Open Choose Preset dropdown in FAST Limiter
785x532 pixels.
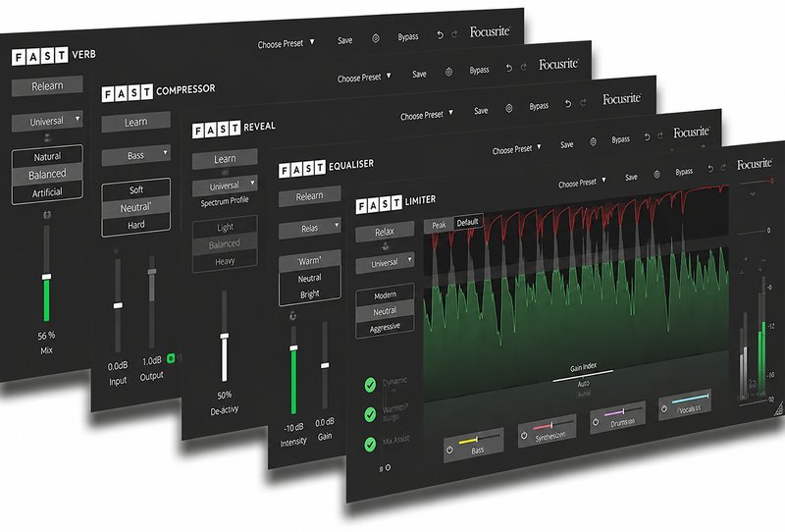coord(582,182)
